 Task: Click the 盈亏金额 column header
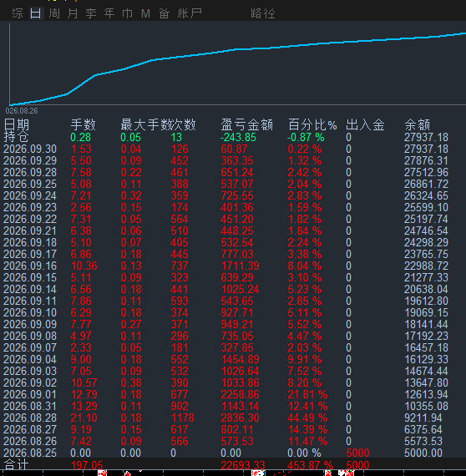point(247,124)
